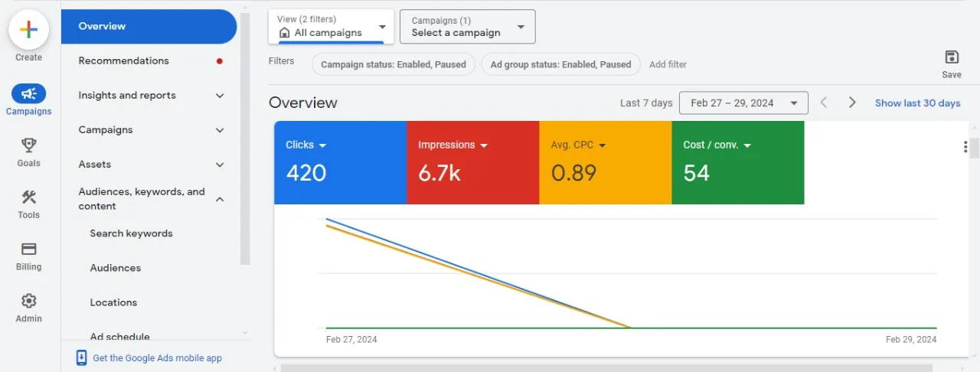Open Search keywords
The image size is (980, 372).
click(131, 233)
